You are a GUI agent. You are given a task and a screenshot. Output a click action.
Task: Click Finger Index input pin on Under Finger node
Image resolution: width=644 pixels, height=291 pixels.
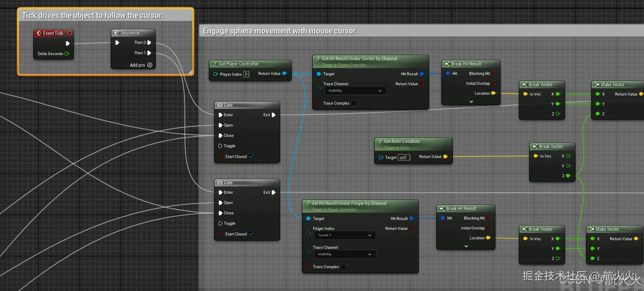[308, 233]
